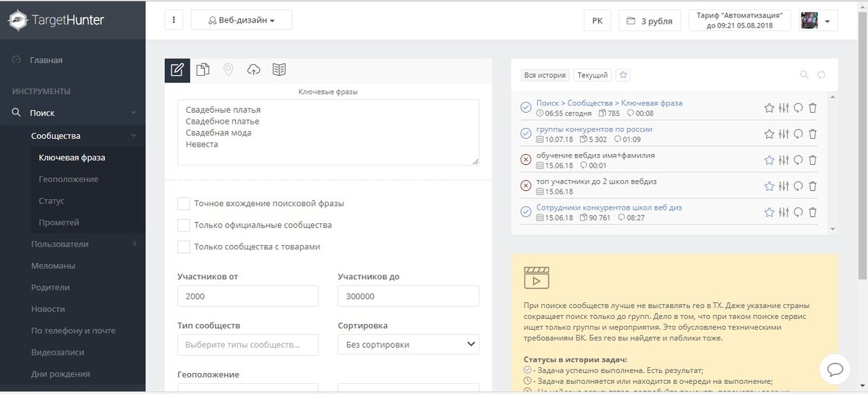Check 'Только официальные сообщества'
This screenshot has width=868, height=394.
point(184,226)
